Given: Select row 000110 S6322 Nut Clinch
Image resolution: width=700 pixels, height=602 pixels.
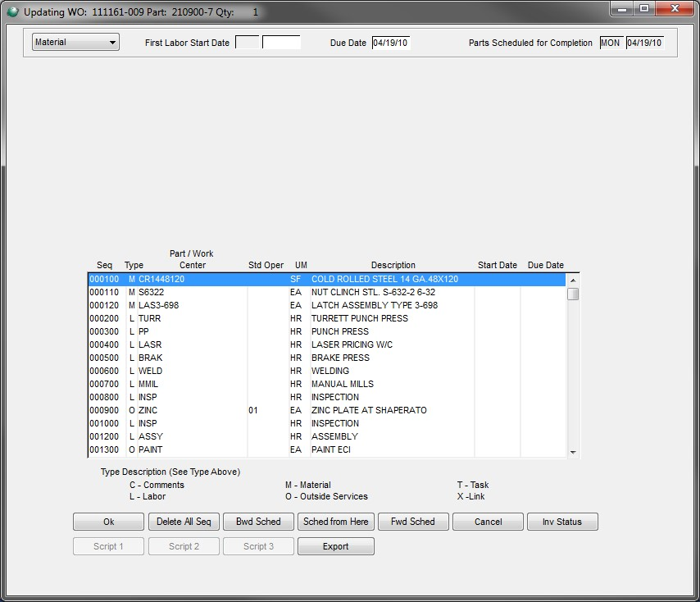Looking at the screenshot, I should pyautogui.click(x=327, y=292).
